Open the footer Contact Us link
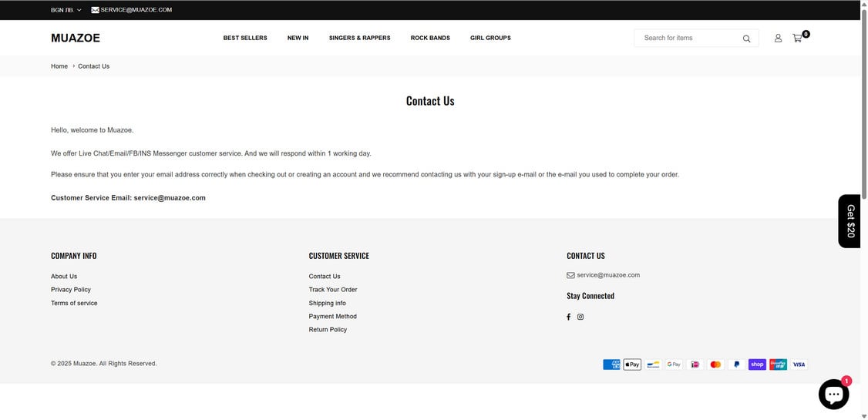 tap(325, 277)
